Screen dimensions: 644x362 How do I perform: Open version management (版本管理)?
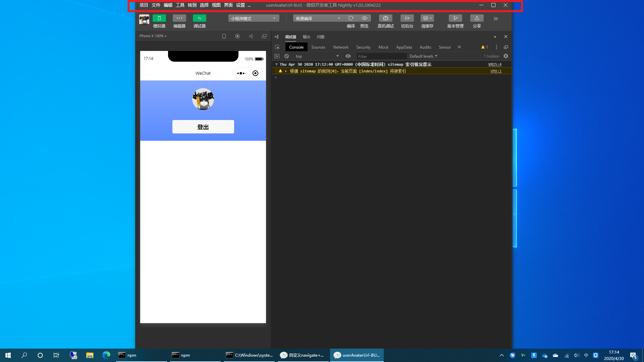tap(455, 18)
